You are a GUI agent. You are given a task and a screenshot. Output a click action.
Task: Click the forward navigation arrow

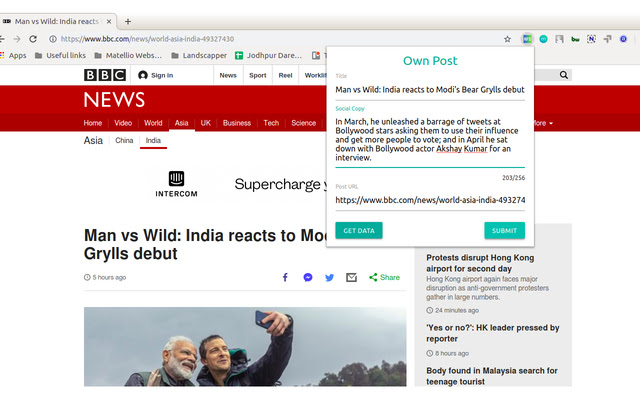17,39
